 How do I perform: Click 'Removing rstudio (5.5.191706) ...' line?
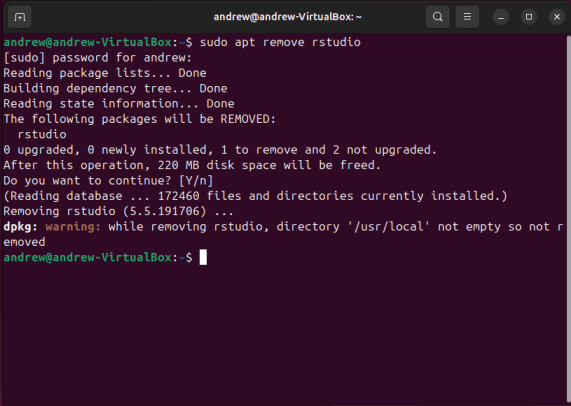(118, 211)
